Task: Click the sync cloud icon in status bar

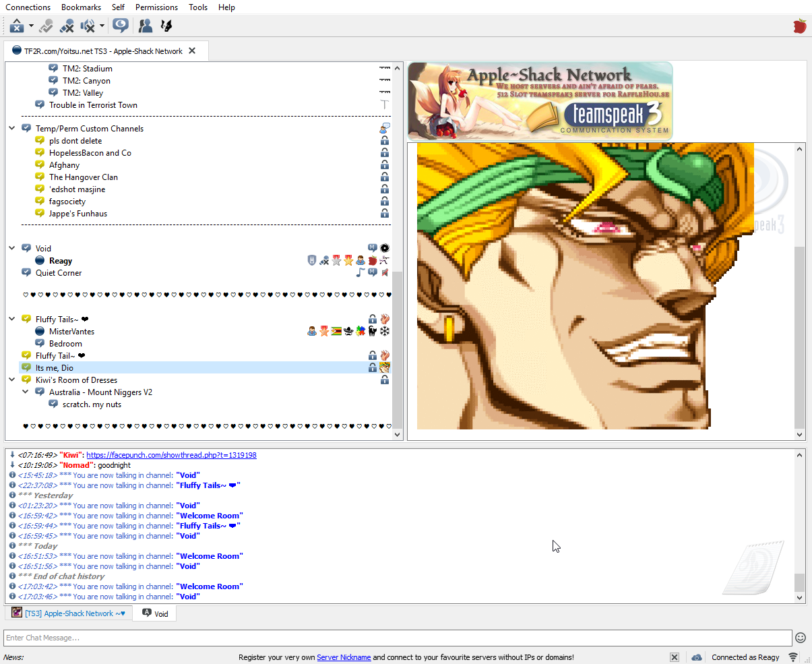Action: [697, 657]
